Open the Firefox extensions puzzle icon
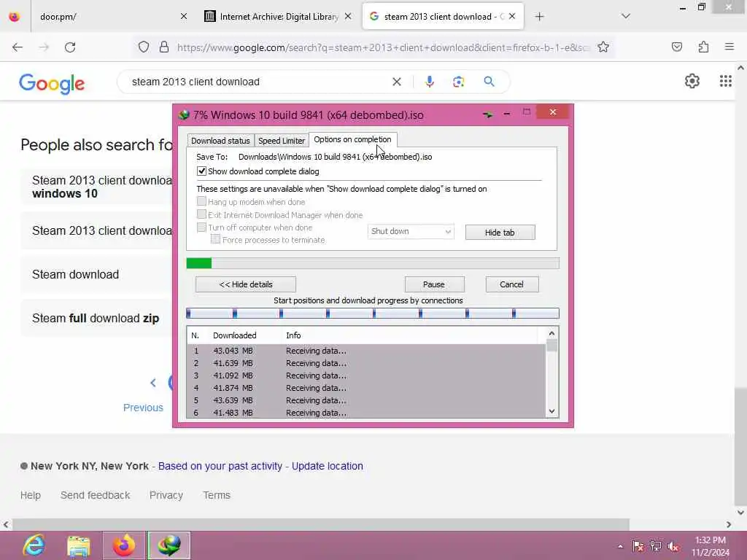Image resolution: width=747 pixels, height=560 pixels. tap(703, 47)
